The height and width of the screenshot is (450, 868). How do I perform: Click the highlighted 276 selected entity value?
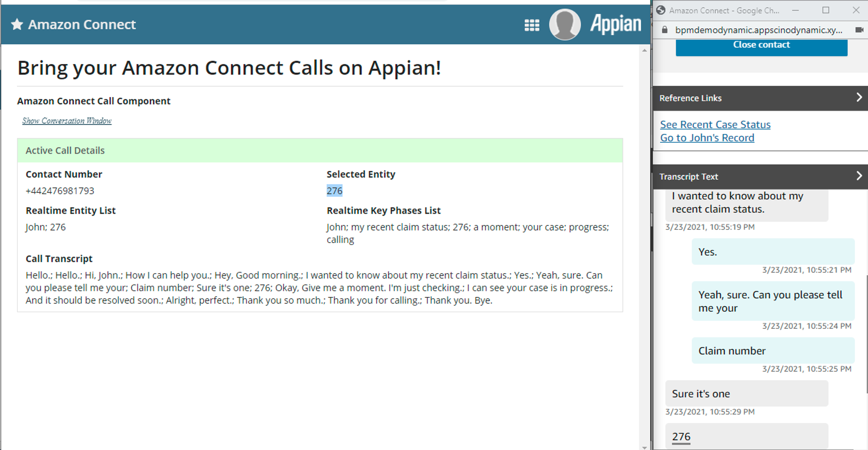click(334, 191)
